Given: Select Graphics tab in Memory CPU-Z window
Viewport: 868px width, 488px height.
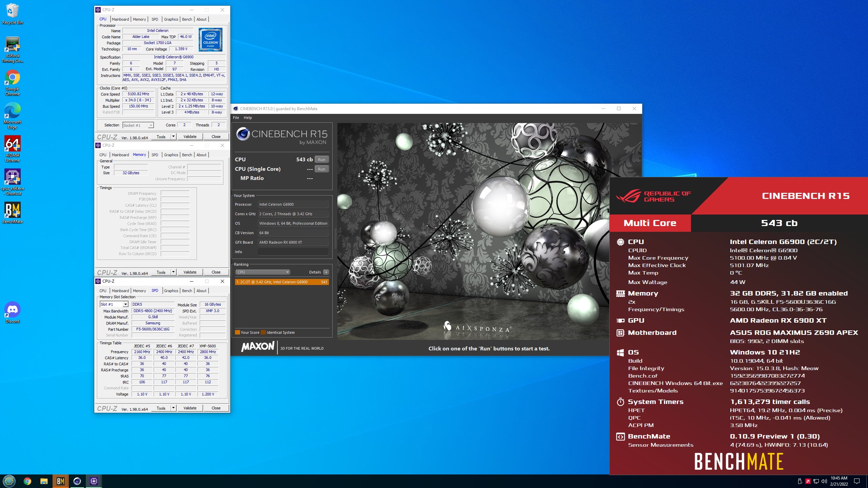Looking at the screenshot, I should coord(171,155).
